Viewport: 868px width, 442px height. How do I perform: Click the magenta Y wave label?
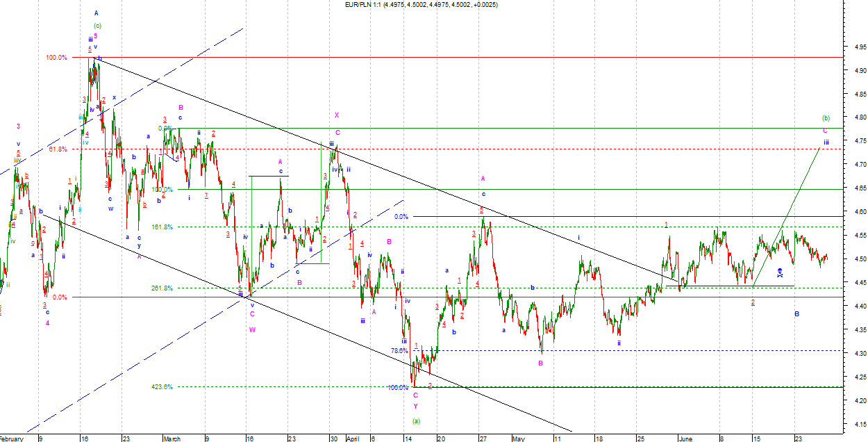416,406
